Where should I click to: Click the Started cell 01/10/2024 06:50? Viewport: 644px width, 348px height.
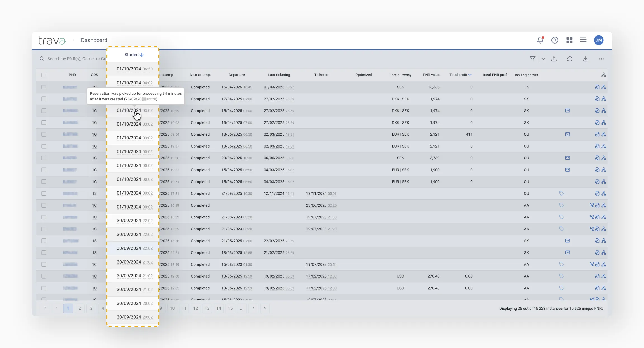coord(135,69)
